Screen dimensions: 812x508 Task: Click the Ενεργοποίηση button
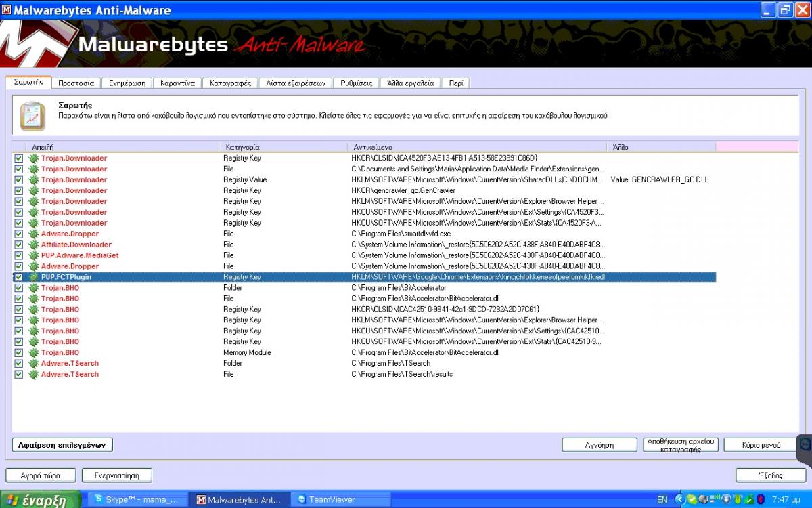pos(116,475)
